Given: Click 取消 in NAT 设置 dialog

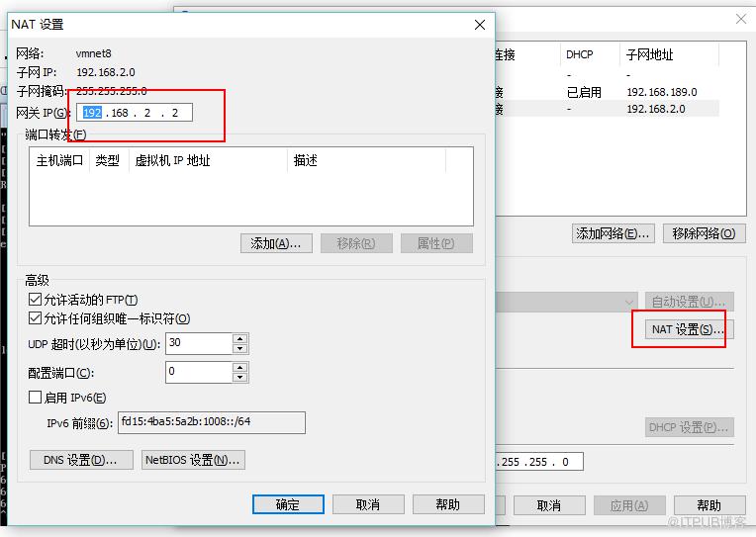Looking at the screenshot, I should (x=368, y=504).
